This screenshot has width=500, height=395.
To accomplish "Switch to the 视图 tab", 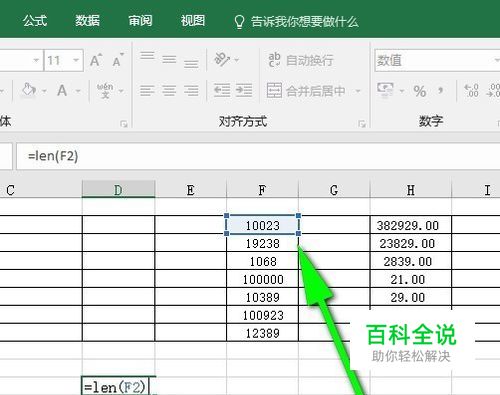I will pyautogui.click(x=193, y=21).
